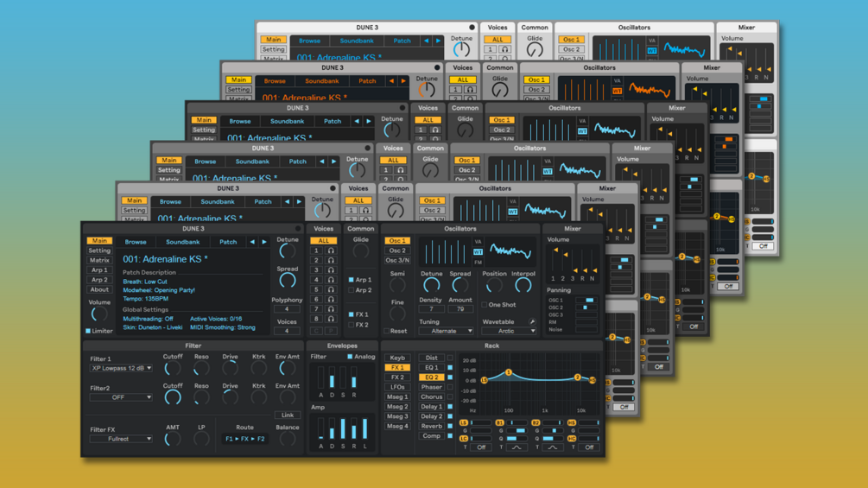
Task: Solo voice 6 with its headphone icon
Action: click(331, 300)
